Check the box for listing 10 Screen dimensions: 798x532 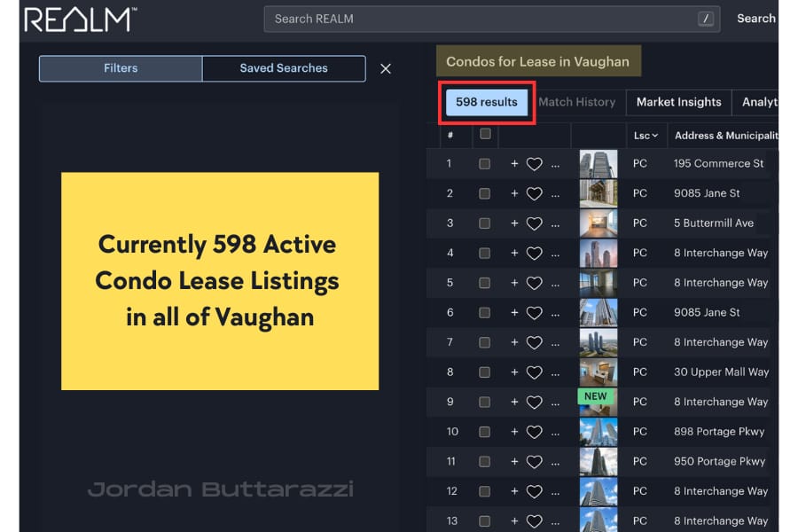pos(484,432)
